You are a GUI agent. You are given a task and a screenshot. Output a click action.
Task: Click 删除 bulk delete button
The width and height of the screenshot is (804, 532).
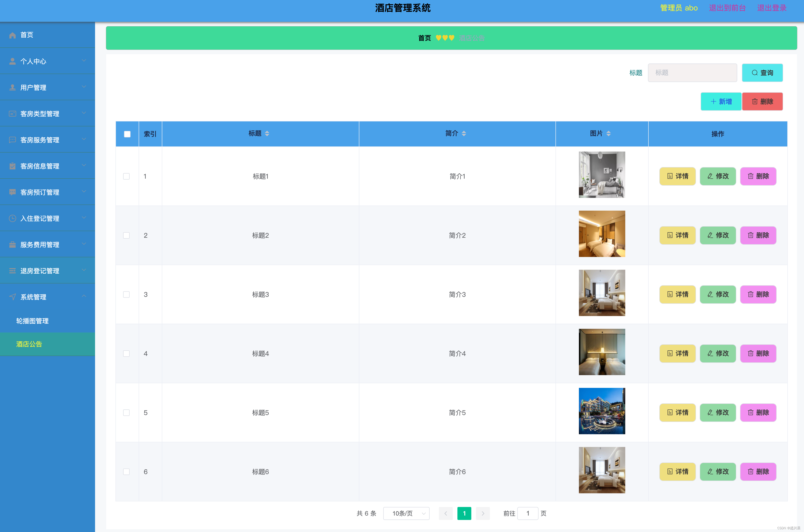click(763, 101)
